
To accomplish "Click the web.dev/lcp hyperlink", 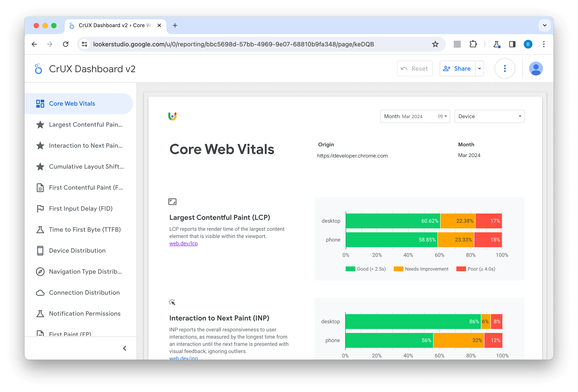I will (x=183, y=244).
